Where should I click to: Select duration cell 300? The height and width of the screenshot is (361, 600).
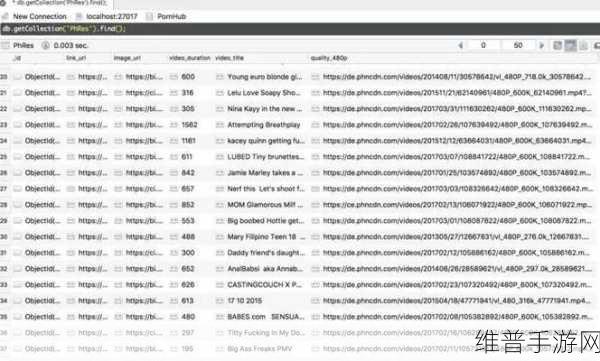(x=188, y=253)
